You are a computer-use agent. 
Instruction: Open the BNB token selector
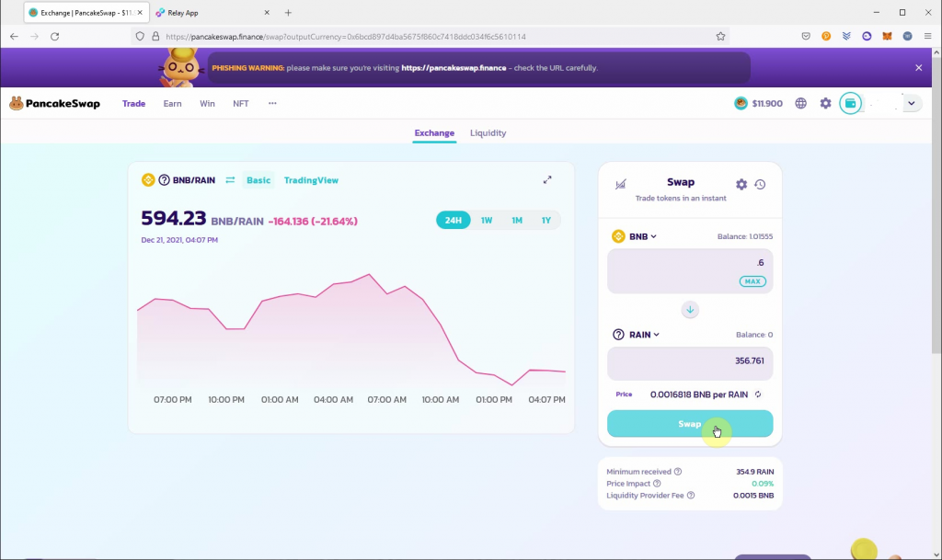coord(635,236)
